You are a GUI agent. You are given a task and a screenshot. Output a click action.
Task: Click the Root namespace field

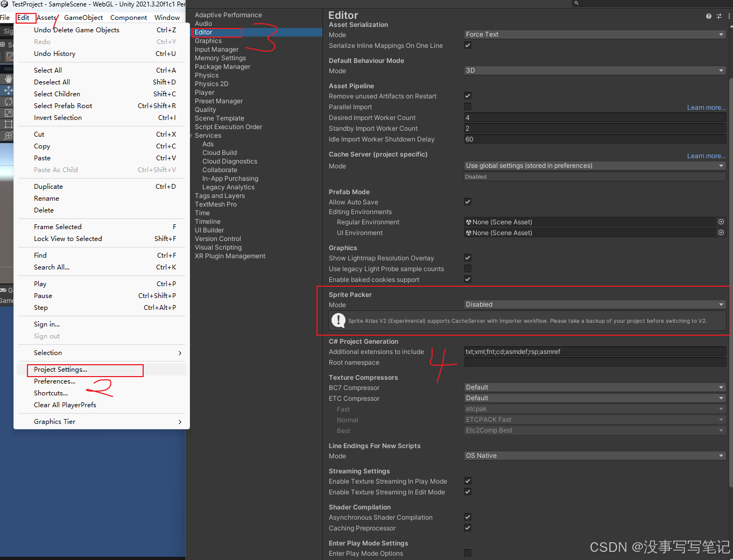[595, 362]
